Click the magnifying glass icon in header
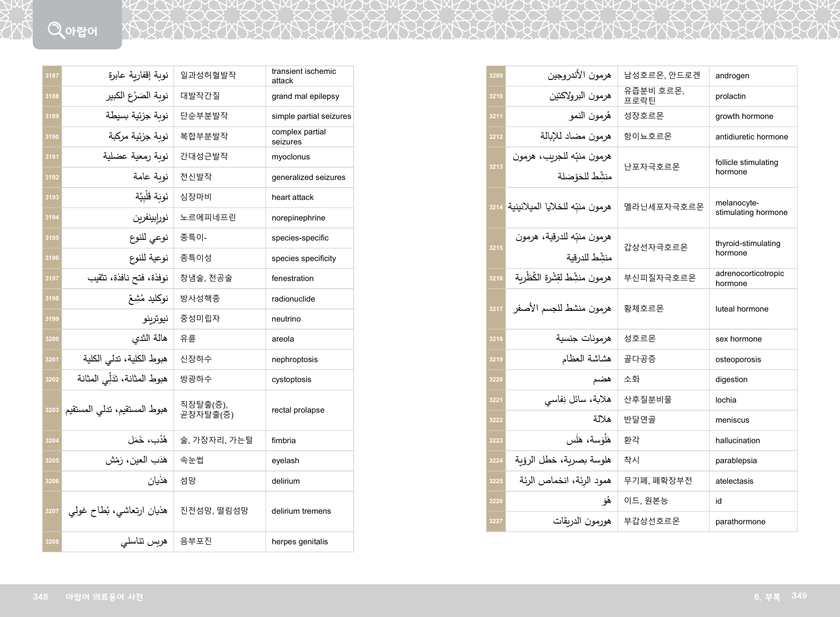Screen dimensions: 840x617 click(56, 29)
